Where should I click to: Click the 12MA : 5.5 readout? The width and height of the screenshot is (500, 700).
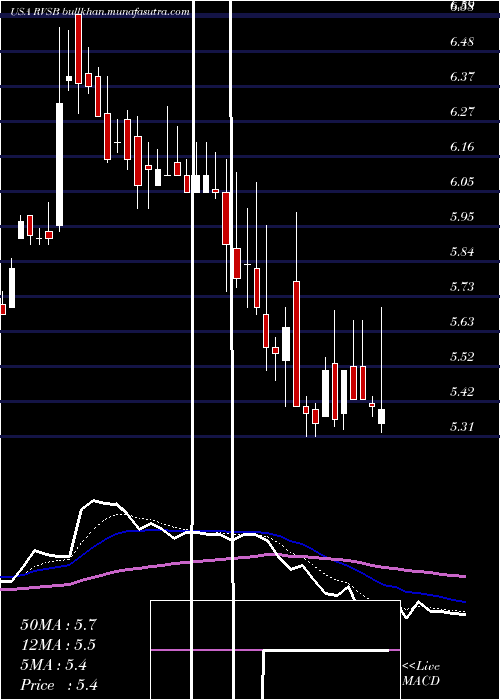(58, 645)
